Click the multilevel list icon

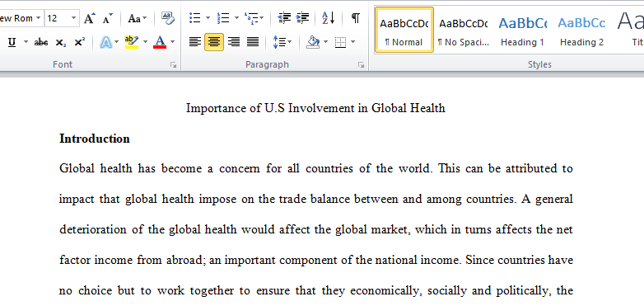click(250, 18)
